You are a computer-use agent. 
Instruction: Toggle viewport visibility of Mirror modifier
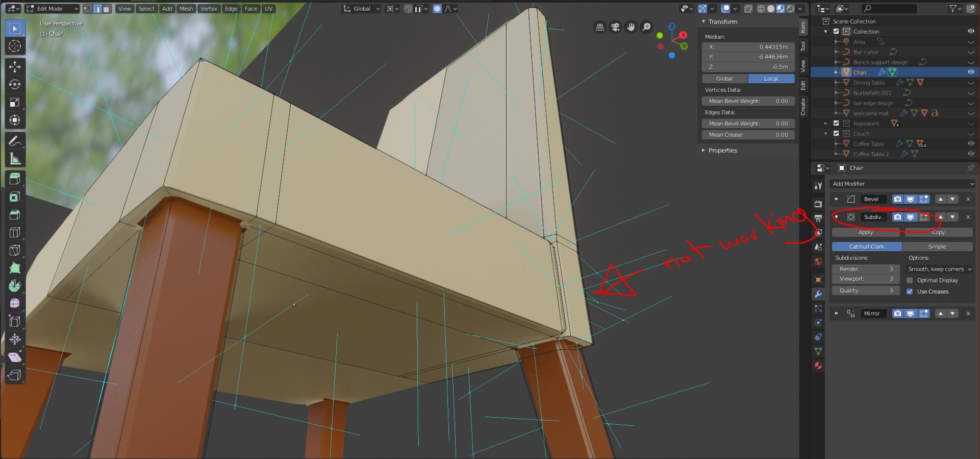pos(911,313)
